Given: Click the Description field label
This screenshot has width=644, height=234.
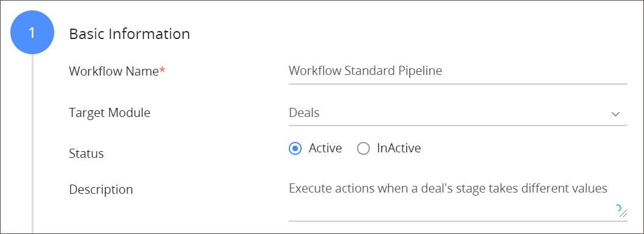Looking at the screenshot, I should click(x=101, y=190).
